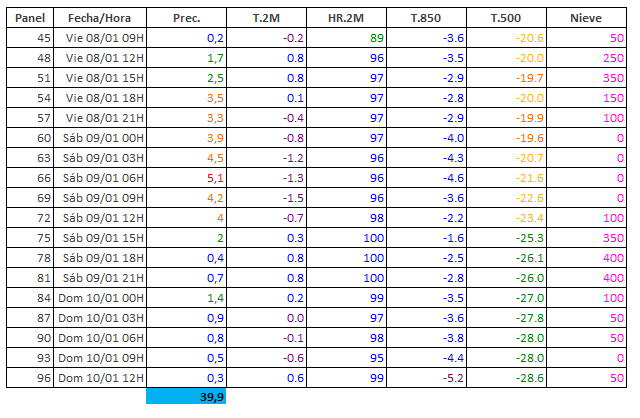Click the date cell Dom 10/01 06H
Viewport: 640px width, 418px height.
[100, 338]
